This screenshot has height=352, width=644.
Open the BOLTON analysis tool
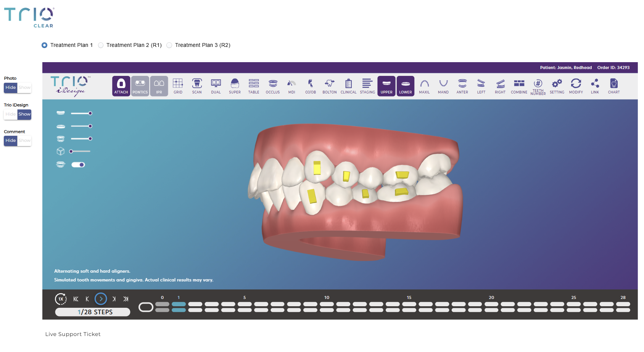tap(329, 86)
